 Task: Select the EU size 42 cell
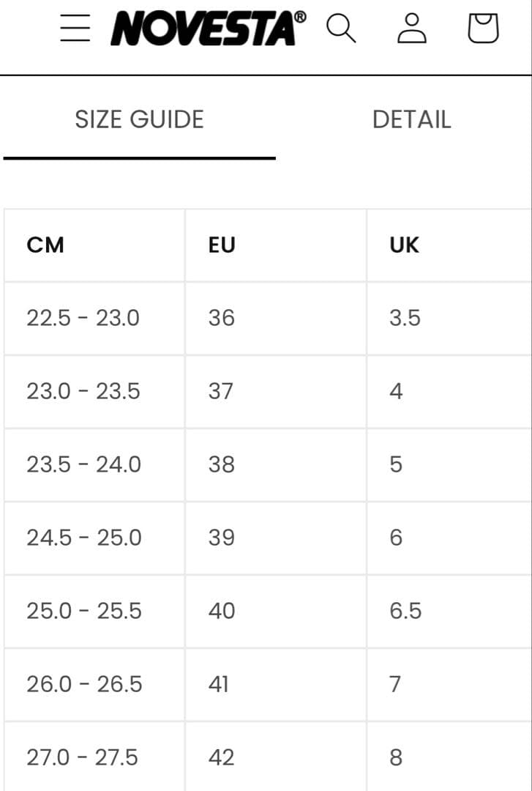click(x=222, y=757)
